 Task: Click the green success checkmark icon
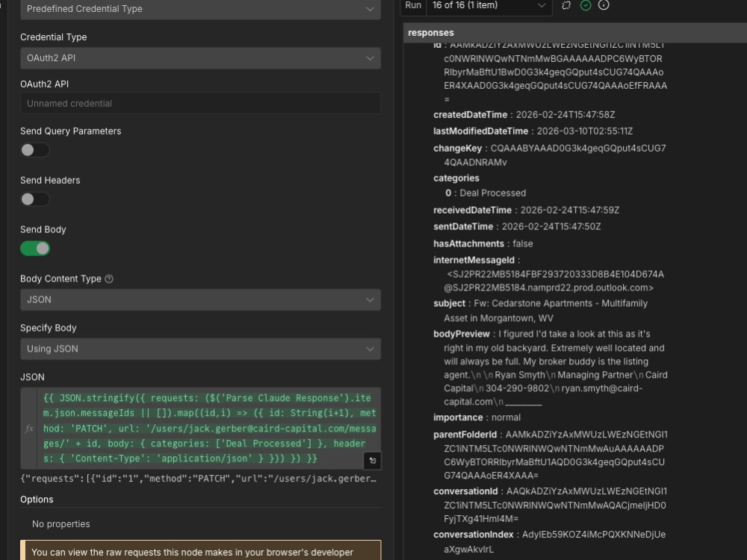(586, 5)
